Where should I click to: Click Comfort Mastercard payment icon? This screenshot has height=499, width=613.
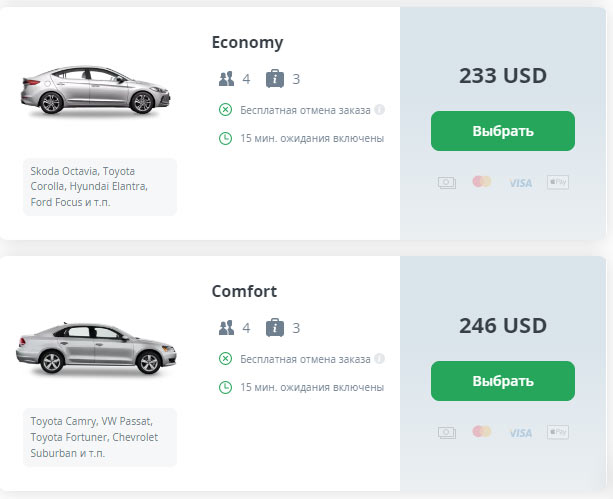(x=482, y=432)
